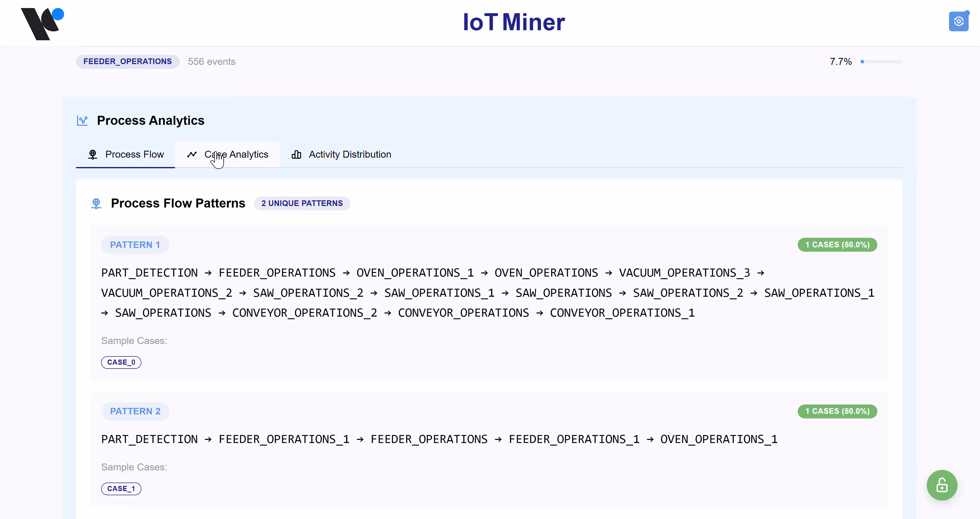Open the settings gear icon
The height and width of the screenshot is (519, 980).
pyautogui.click(x=959, y=21)
